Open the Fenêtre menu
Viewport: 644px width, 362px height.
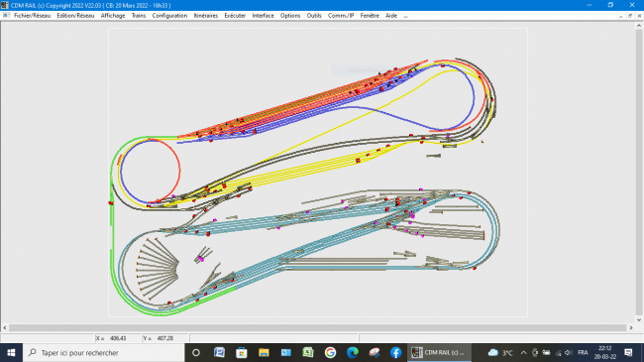[370, 16]
